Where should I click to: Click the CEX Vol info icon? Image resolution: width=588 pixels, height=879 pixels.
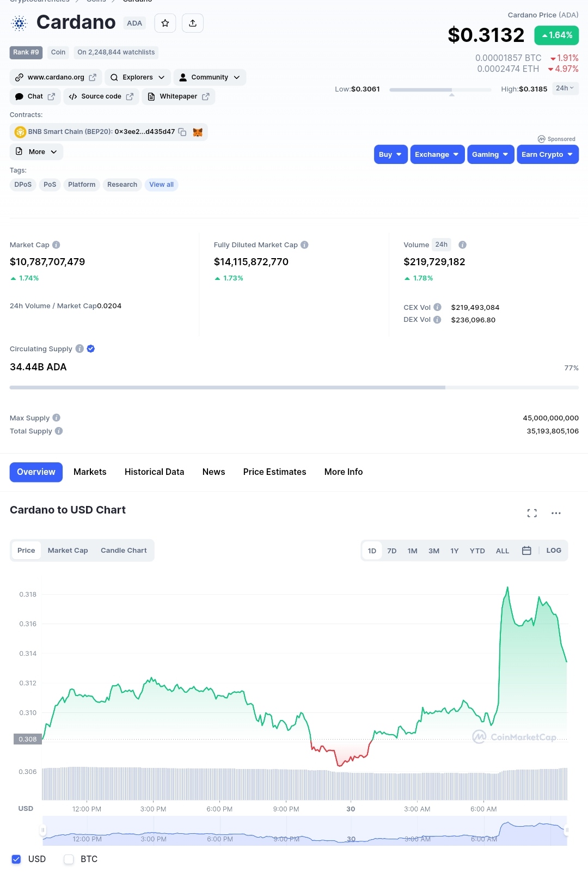pyautogui.click(x=437, y=307)
